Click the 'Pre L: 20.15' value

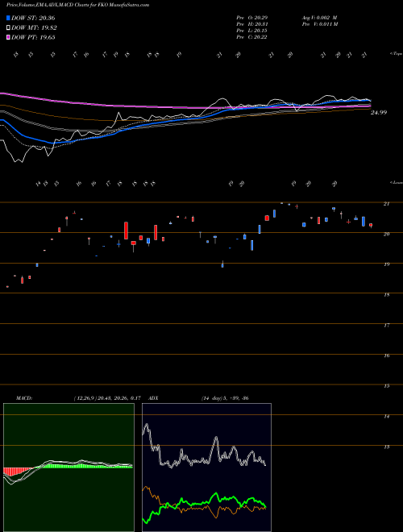click(252, 31)
